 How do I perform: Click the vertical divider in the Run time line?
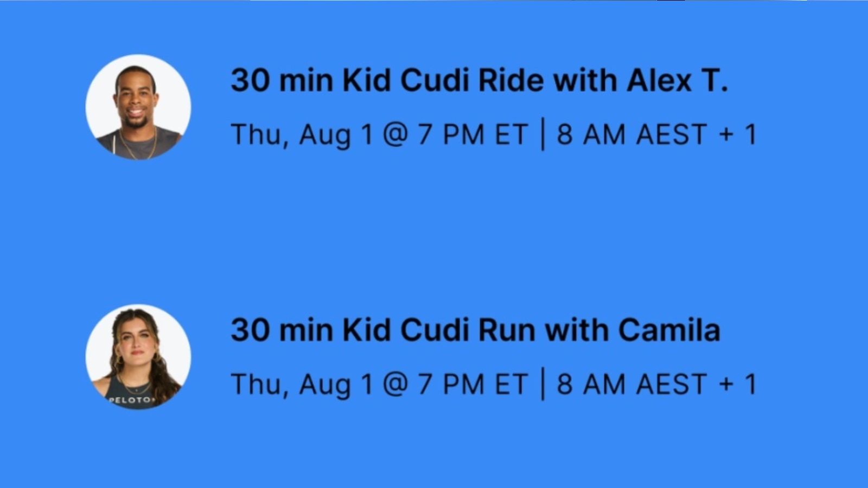pos(543,384)
